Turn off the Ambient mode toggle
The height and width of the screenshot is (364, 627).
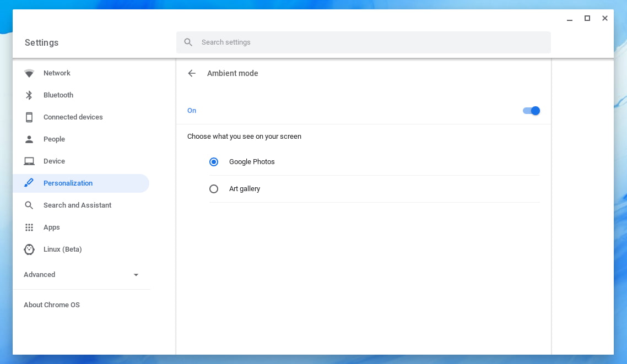click(x=531, y=111)
